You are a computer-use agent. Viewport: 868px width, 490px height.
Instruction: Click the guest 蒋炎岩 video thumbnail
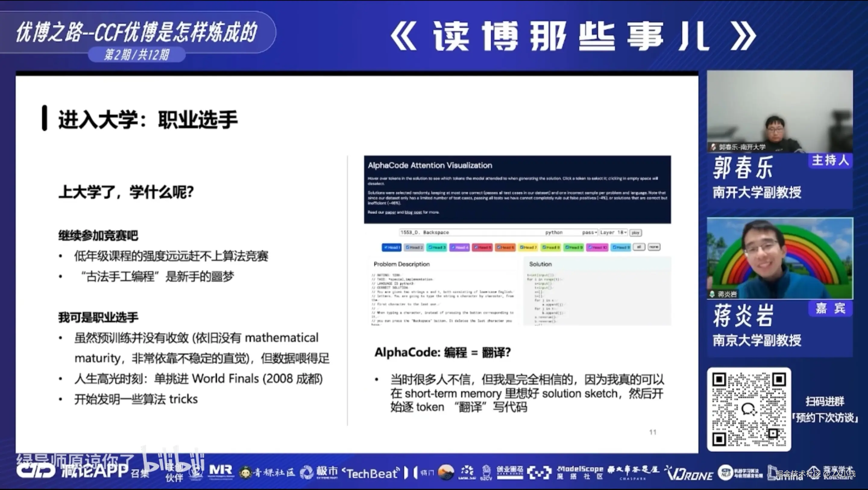point(780,258)
